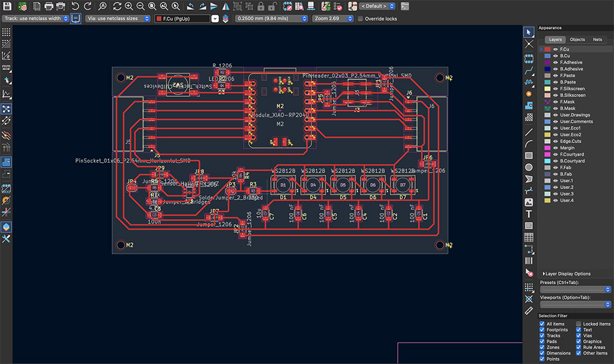Screen dimensions: 614x364
Task: Select the F.Mask layer name
Action: pos(567,102)
